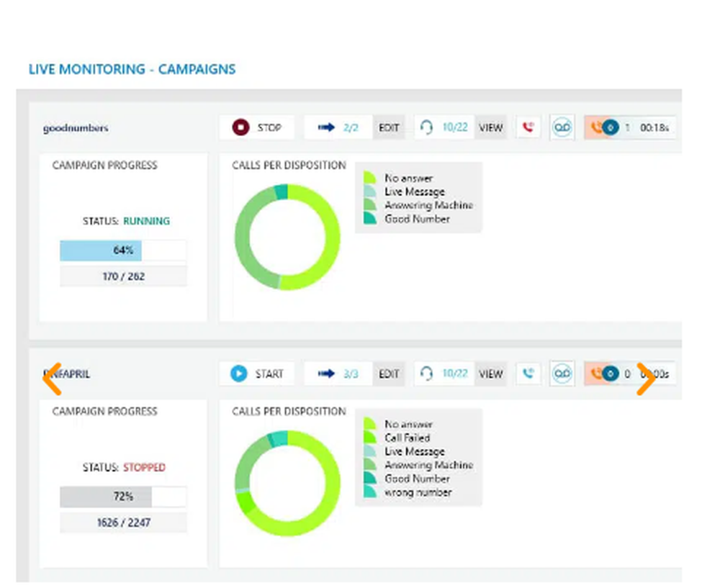Viewport: 720px width, 588px height.
Task: Select Good Number legend entry for PNFAPRIL
Action: [417, 479]
